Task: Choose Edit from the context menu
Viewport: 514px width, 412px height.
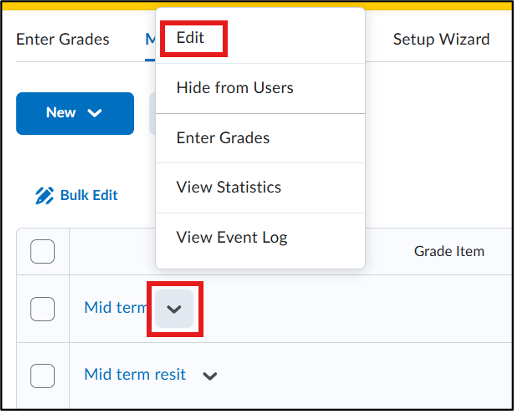Action: pos(190,37)
